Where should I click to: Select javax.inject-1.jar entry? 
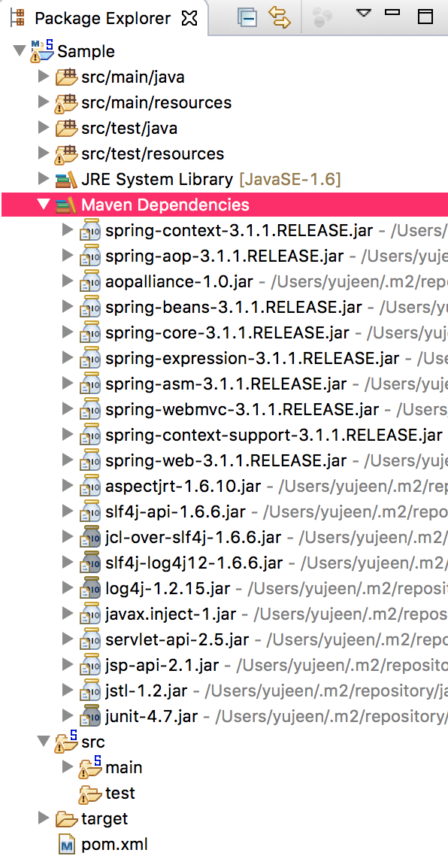coord(171,613)
